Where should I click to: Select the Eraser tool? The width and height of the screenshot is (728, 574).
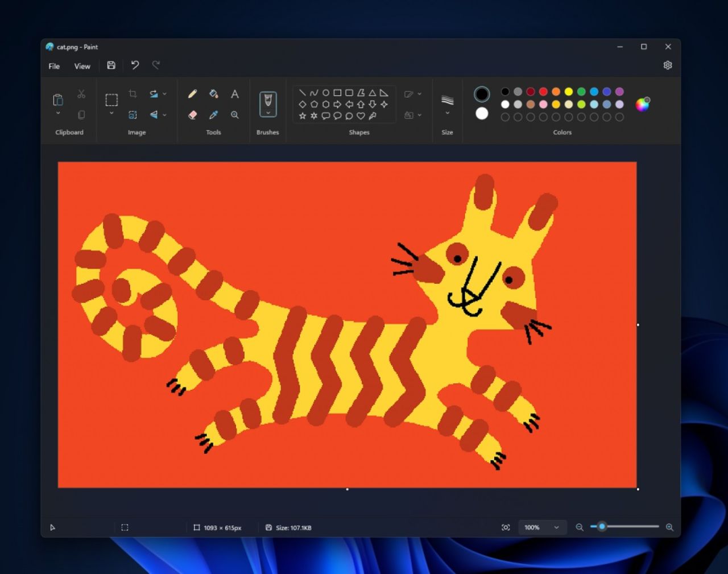pos(193,114)
